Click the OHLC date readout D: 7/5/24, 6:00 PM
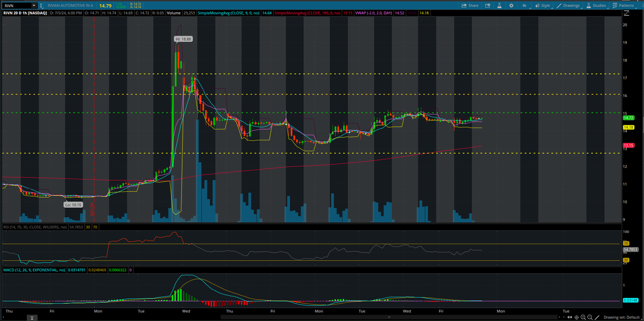Image resolution: width=644 pixels, height=321 pixels. click(x=65, y=13)
